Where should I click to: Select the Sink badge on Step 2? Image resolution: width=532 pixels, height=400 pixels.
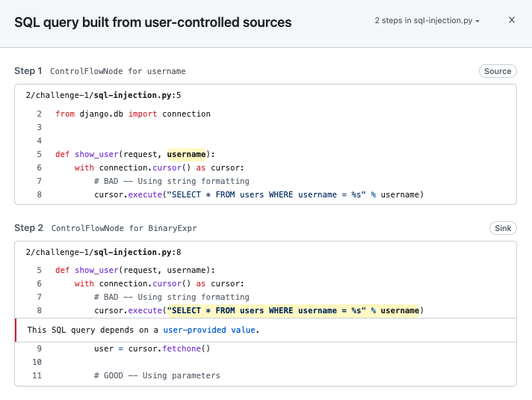(x=503, y=228)
